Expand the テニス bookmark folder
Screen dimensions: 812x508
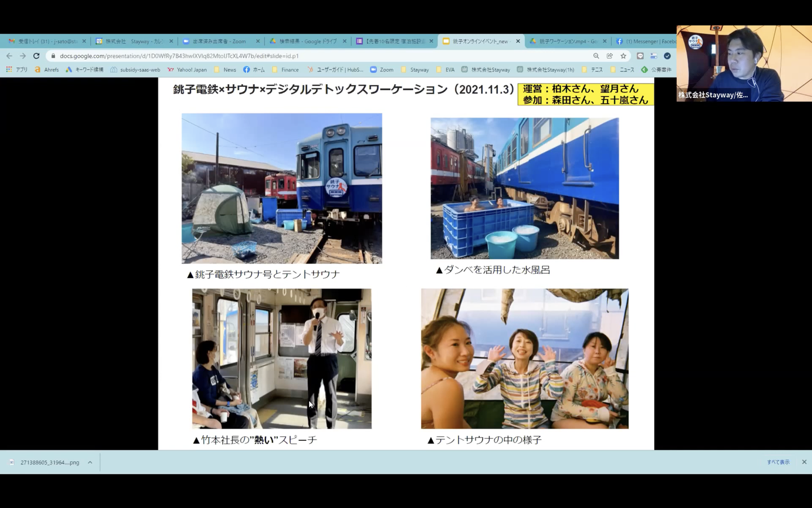(x=592, y=69)
